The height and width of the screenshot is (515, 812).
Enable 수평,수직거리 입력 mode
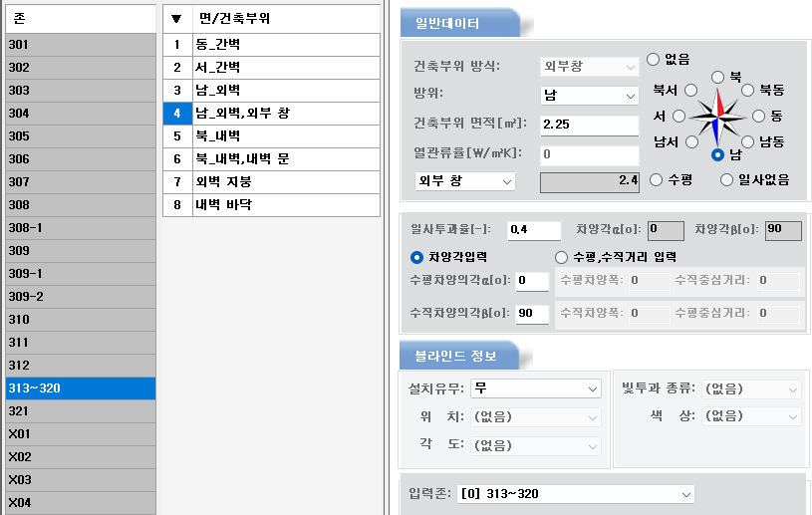pos(561,256)
